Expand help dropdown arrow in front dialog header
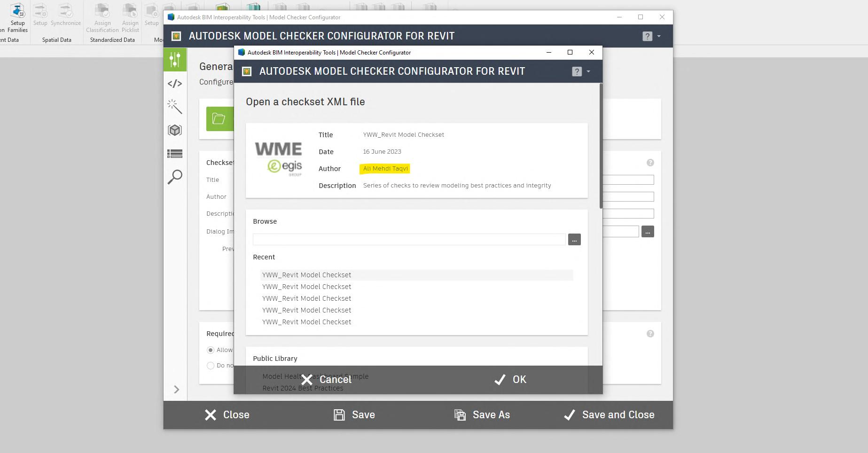The image size is (868, 453). click(x=588, y=71)
